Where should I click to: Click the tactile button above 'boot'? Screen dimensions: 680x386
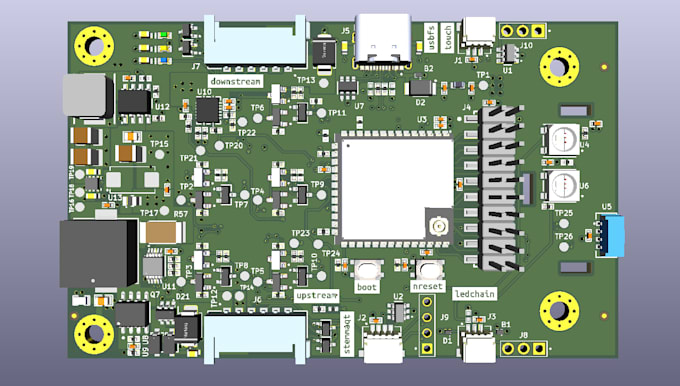coord(368,270)
